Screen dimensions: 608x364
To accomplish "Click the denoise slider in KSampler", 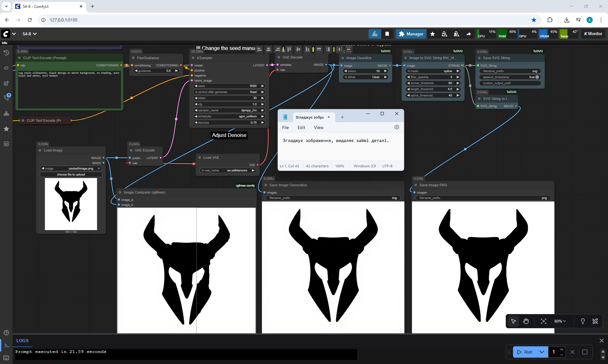I will click(229, 123).
